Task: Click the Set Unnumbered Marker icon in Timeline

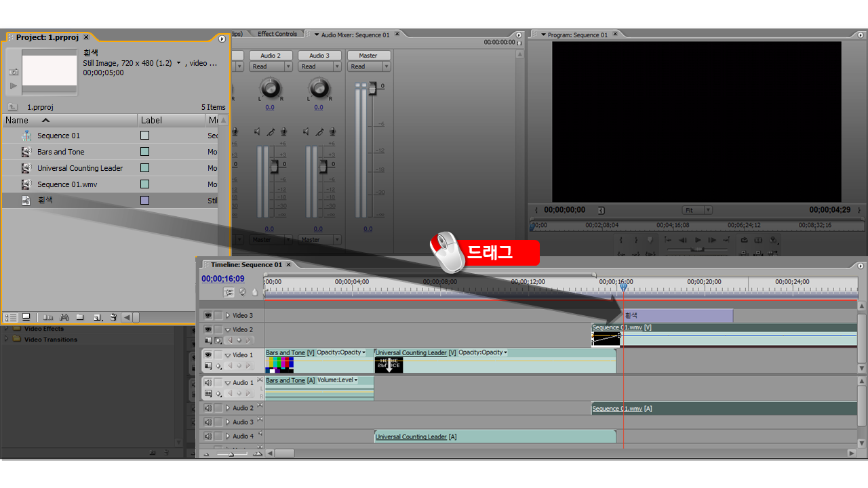Action: 255,292
